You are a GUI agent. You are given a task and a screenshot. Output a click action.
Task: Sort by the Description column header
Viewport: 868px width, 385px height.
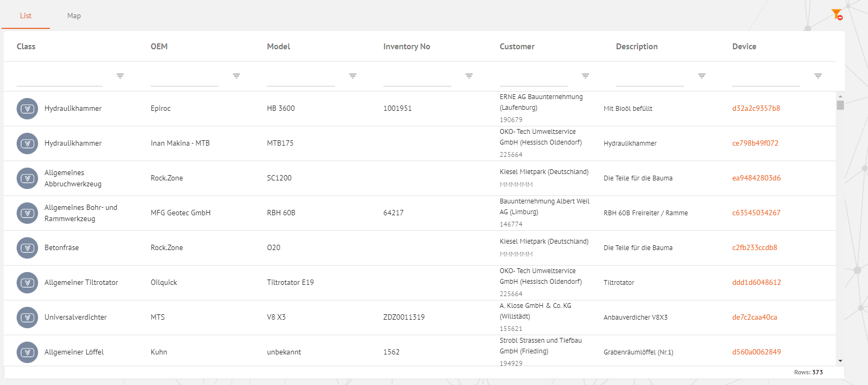(x=636, y=47)
